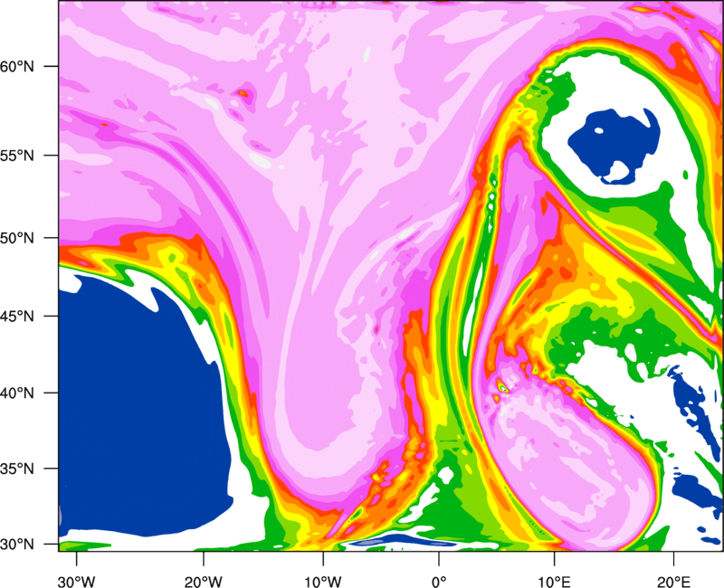Click the 30°W longitude label
The image size is (724, 588).
click(x=77, y=582)
